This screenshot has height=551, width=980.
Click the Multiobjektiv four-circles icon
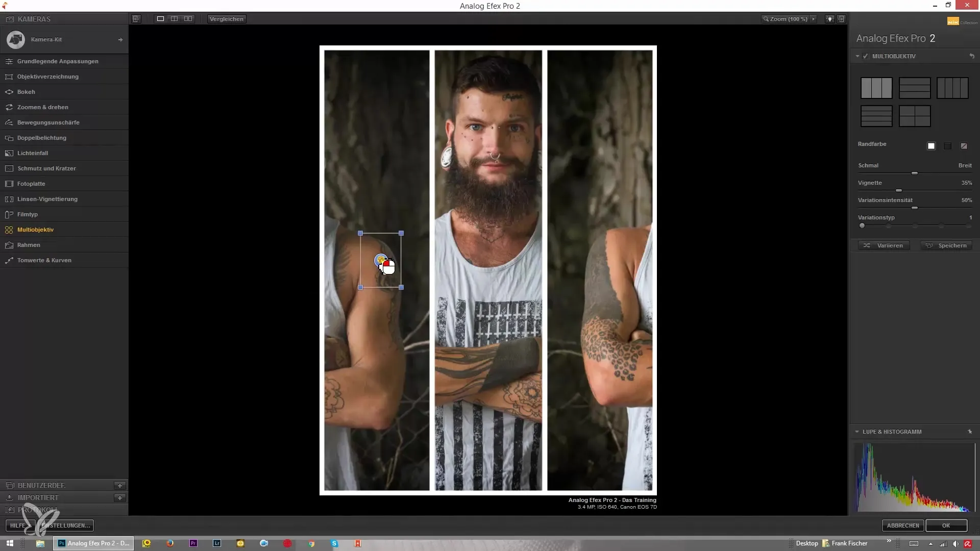point(9,230)
